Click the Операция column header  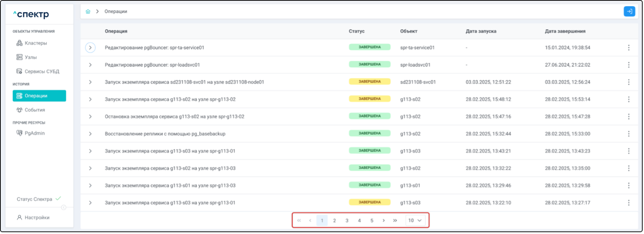tap(116, 31)
